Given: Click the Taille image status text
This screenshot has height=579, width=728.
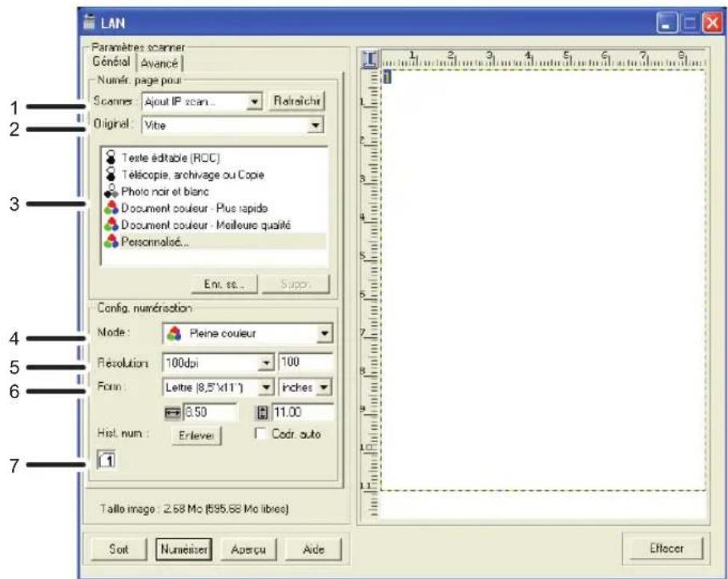Looking at the screenshot, I should tap(194, 509).
